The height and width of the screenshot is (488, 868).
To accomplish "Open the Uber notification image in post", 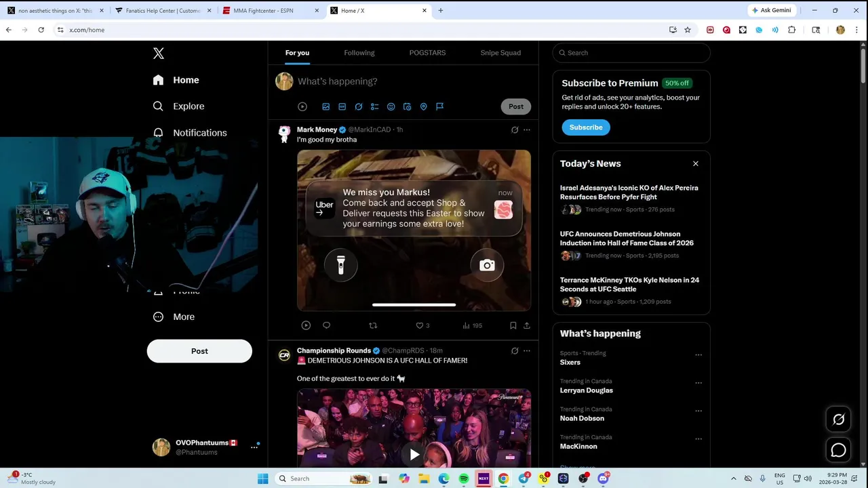I will (414, 230).
